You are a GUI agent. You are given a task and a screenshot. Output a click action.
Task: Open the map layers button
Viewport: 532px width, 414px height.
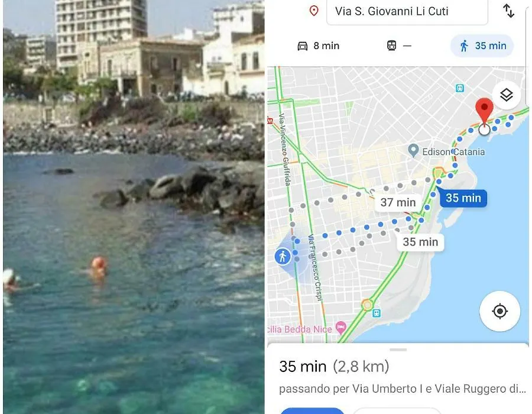506,95
